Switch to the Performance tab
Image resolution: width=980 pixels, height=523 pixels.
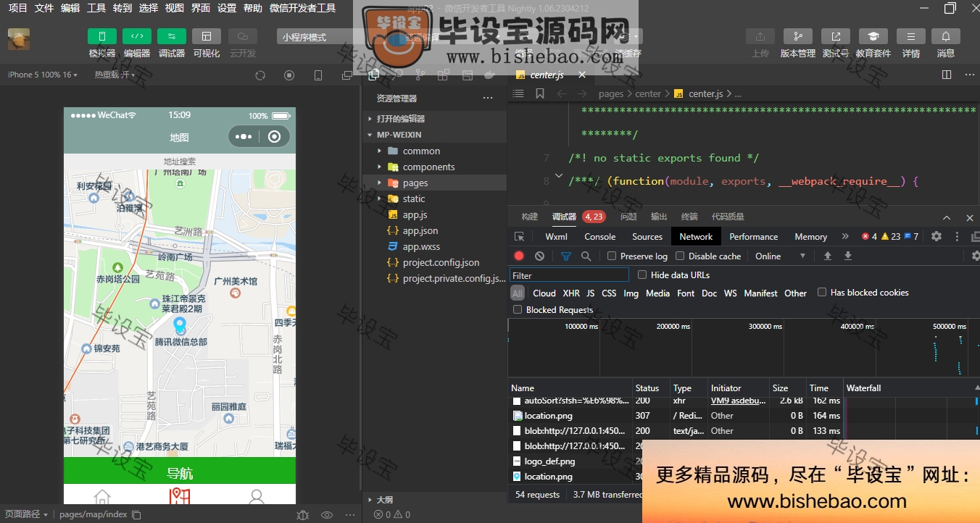click(x=754, y=237)
